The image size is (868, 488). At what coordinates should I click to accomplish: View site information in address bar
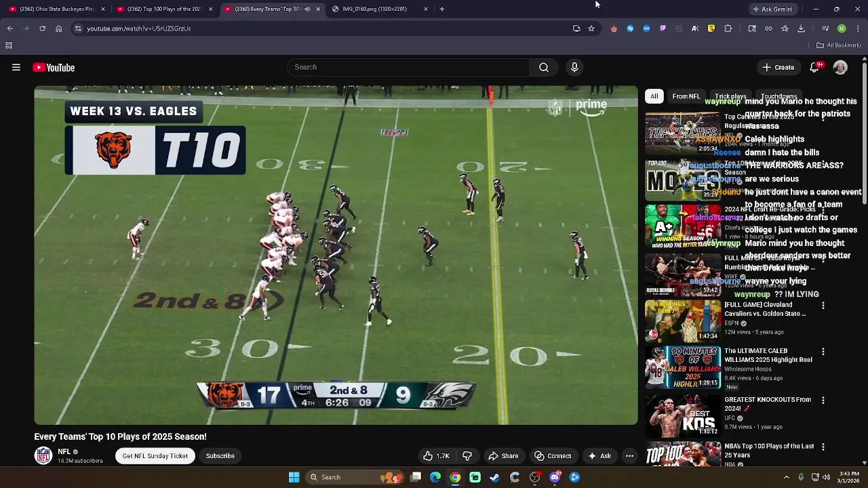[x=78, y=28]
